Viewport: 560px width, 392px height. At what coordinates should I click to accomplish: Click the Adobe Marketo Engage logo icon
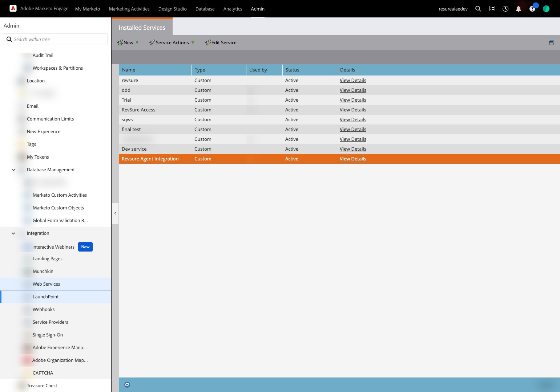pyautogui.click(x=13, y=8)
